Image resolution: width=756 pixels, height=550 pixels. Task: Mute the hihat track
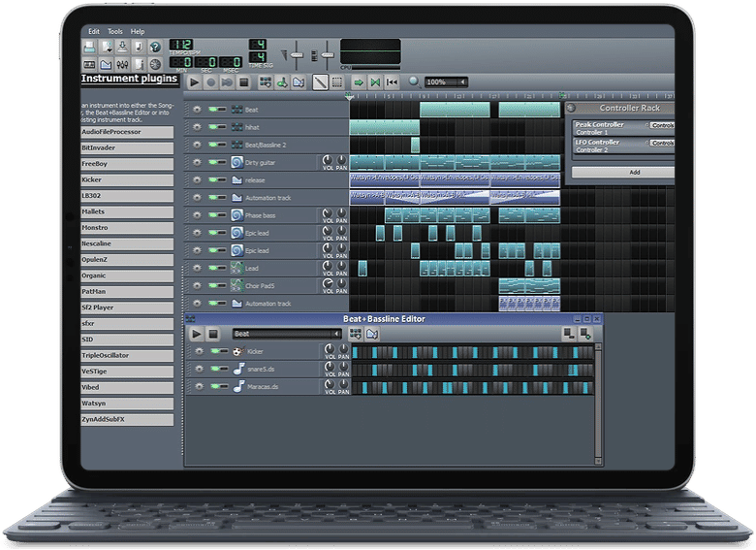(x=212, y=127)
